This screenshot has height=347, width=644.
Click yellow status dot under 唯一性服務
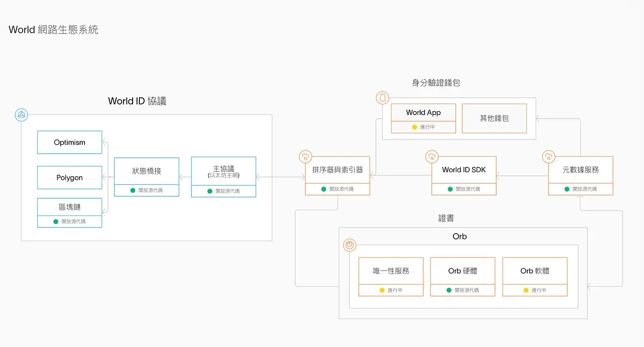point(382,290)
